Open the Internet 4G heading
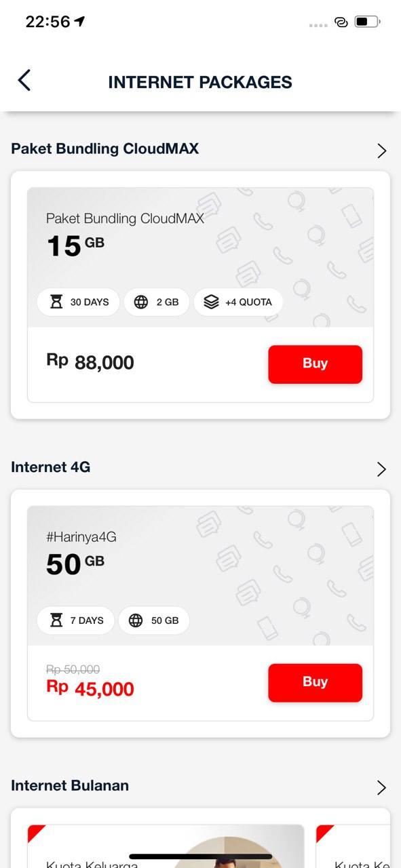This screenshot has width=401, height=868. coord(51,467)
